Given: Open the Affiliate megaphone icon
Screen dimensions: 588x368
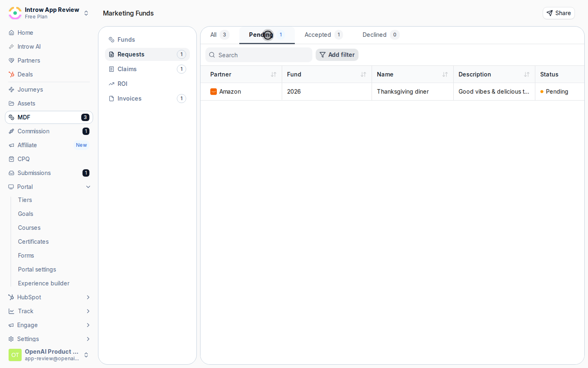Looking at the screenshot, I should point(11,145).
